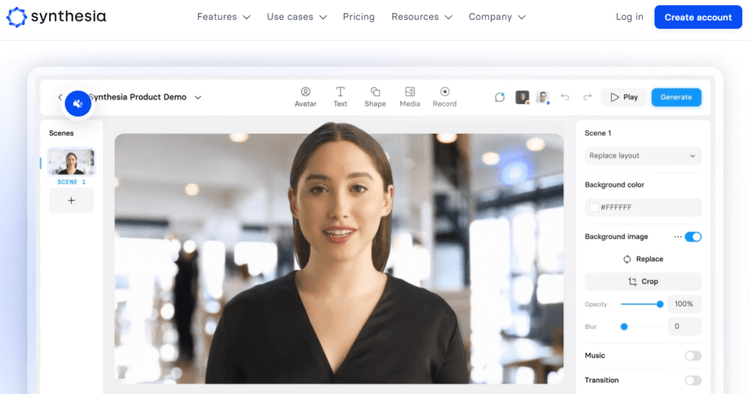The width and height of the screenshot is (750, 394).
Task: Open the Media tool
Action: tap(410, 97)
